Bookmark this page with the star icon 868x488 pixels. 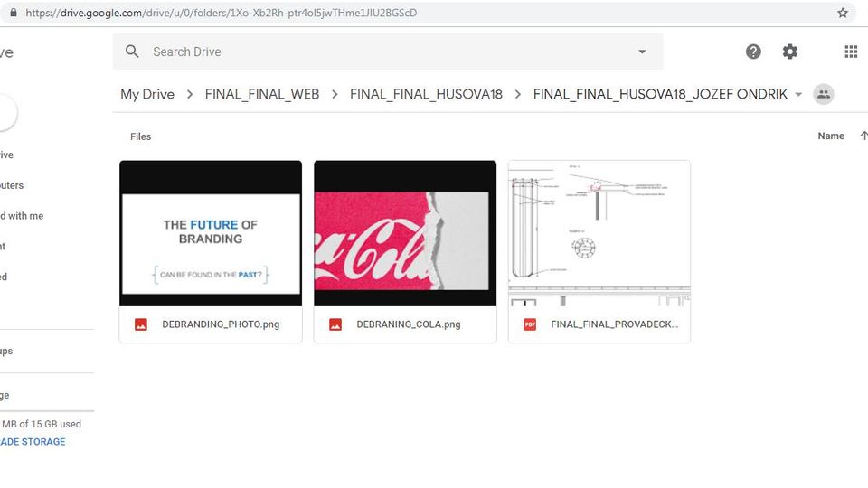click(x=843, y=13)
